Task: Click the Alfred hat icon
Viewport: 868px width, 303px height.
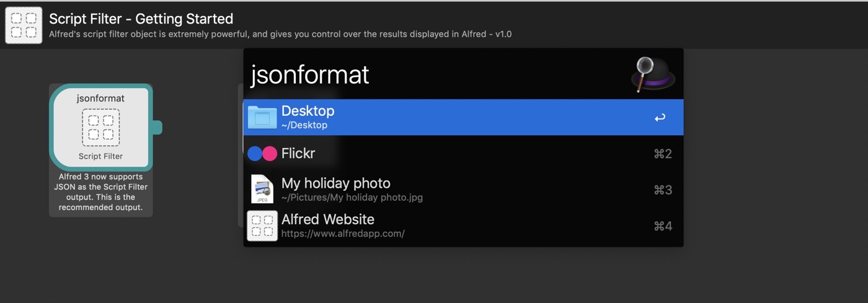Action: [x=653, y=74]
